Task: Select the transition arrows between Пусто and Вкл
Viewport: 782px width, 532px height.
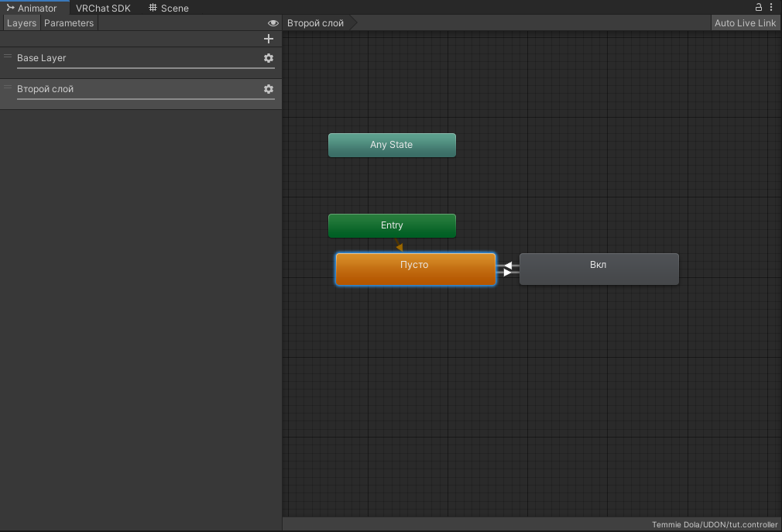Action: tap(507, 269)
